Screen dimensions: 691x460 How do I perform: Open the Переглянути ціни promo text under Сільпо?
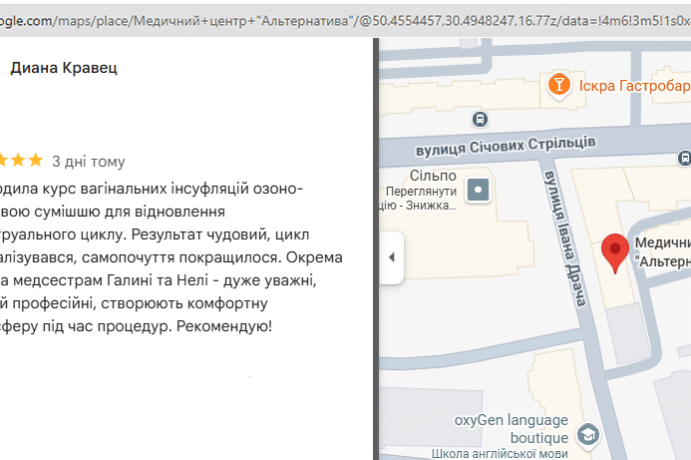[419, 199]
